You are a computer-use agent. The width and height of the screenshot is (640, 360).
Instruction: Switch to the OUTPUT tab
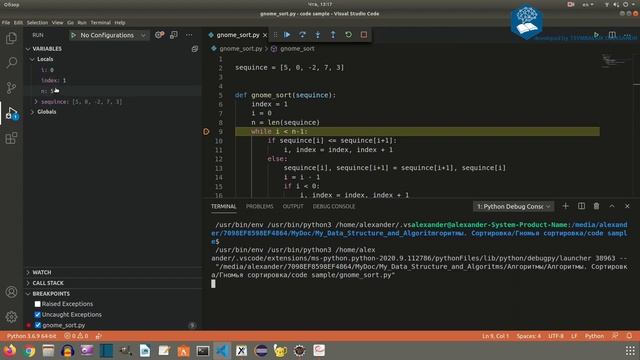point(293,207)
